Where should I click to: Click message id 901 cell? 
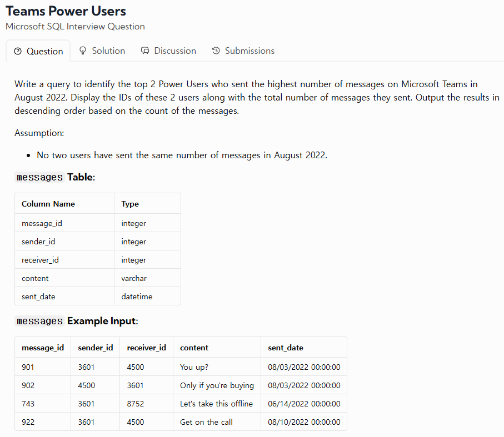pyautogui.click(x=43, y=367)
